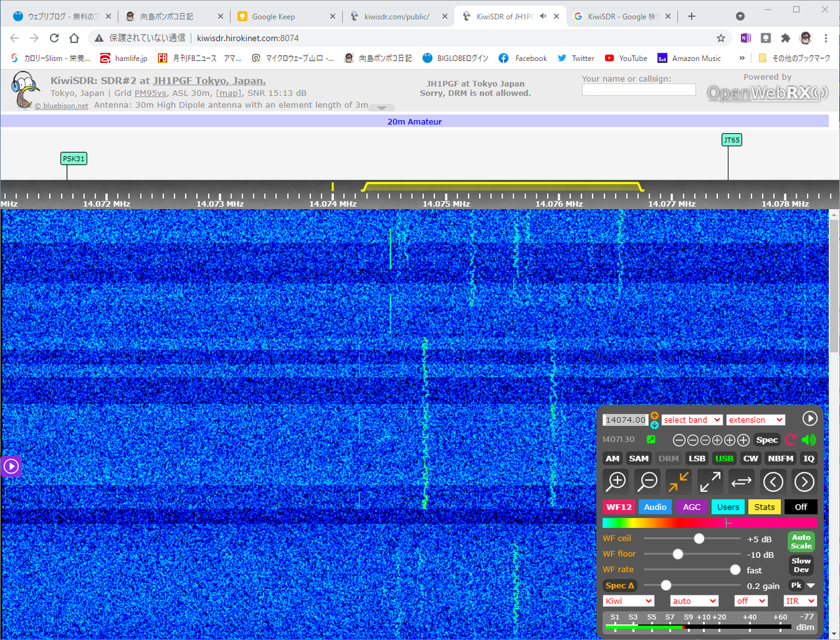Page waterfall down with left chevron circle
This screenshot has height=640, width=840.
[x=773, y=481]
